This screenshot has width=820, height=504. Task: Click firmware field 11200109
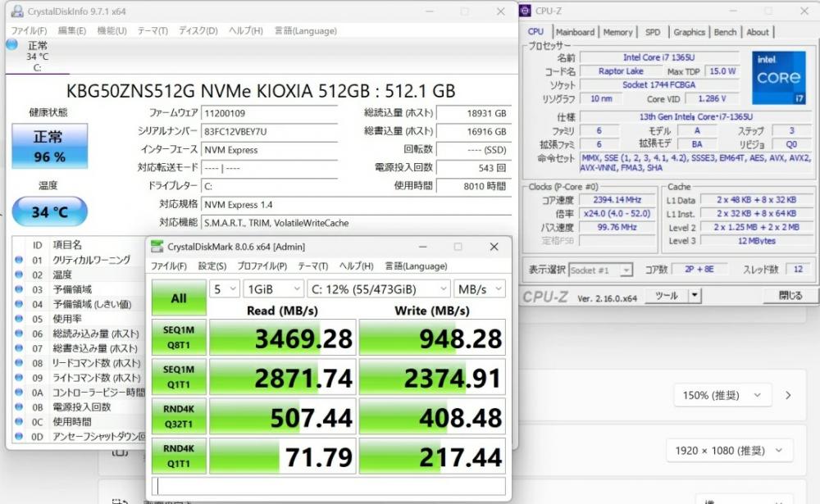pos(269,113)
